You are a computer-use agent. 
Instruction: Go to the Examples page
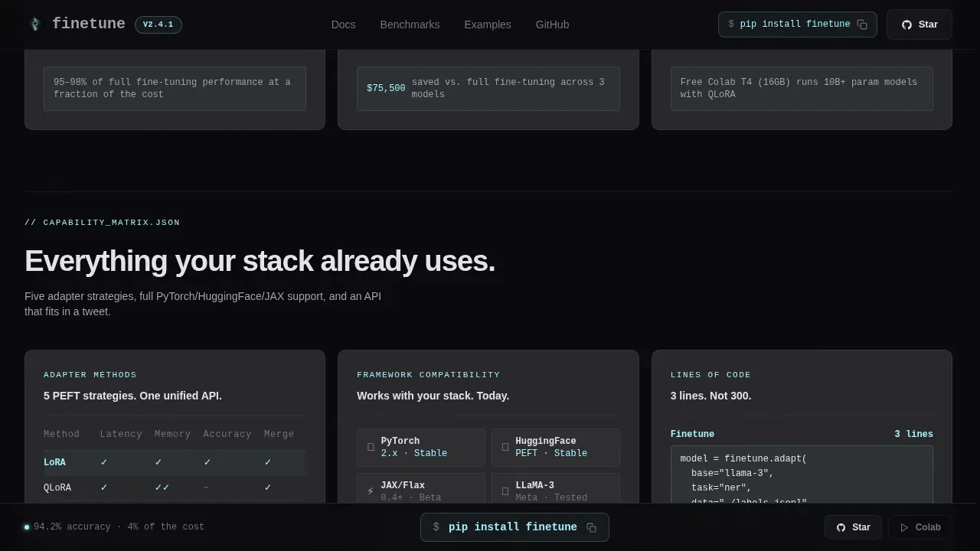point(488,24)
